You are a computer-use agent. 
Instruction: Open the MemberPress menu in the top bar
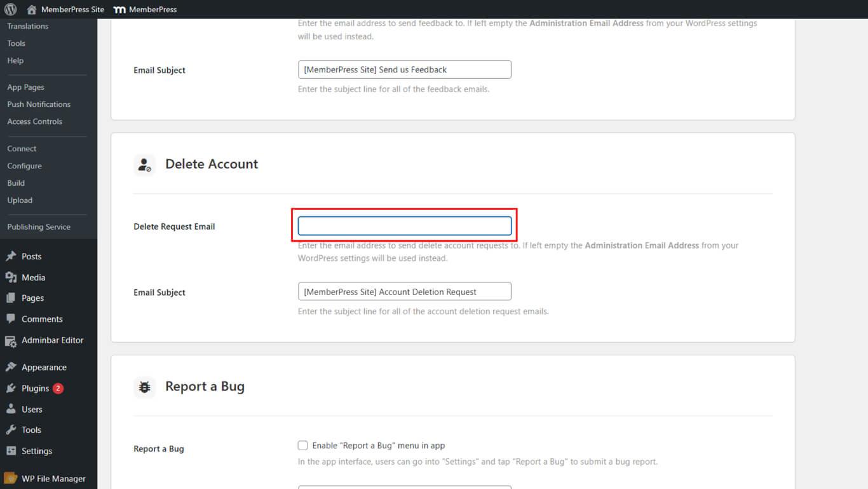pos(145,9)
